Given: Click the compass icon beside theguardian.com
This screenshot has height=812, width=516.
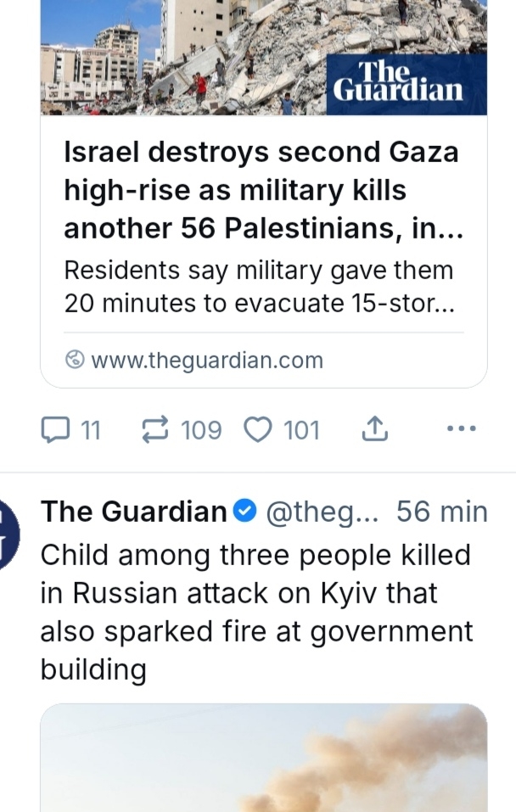Looking at the screenshot, I should point(75,360).
